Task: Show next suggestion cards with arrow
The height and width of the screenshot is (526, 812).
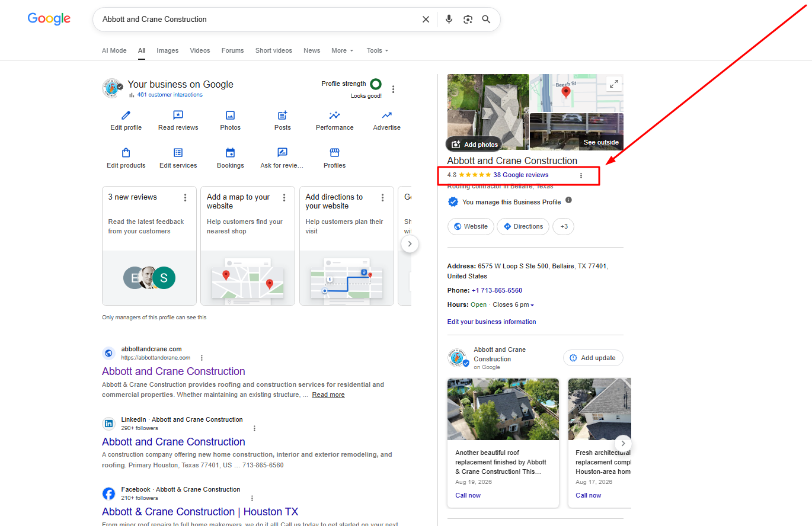Action: click(410, 244)
